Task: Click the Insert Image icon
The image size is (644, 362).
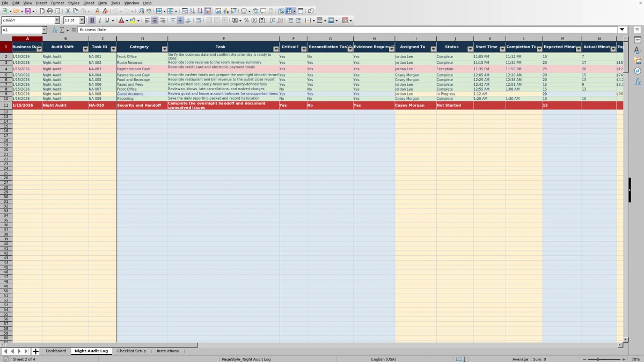Action: click(218, 11)
